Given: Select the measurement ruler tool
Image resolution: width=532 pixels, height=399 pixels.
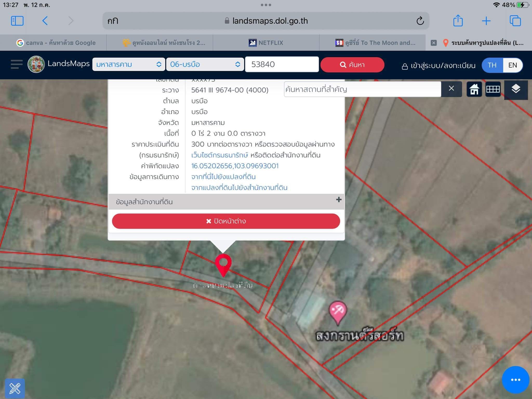Looking at the screenshot, I should tap(15, 388).
